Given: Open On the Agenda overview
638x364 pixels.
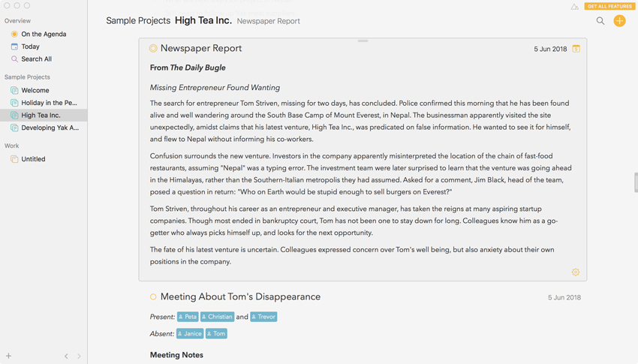Looking at the screenshot, I should coord(44,34).
